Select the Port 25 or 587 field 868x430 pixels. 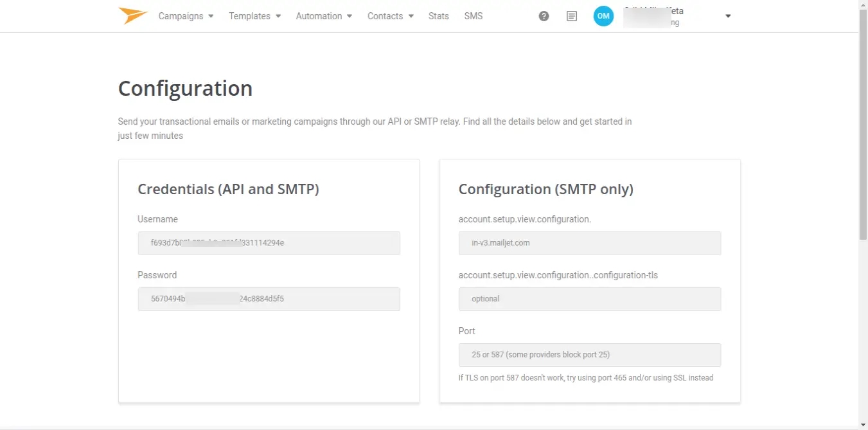[589, 355]
